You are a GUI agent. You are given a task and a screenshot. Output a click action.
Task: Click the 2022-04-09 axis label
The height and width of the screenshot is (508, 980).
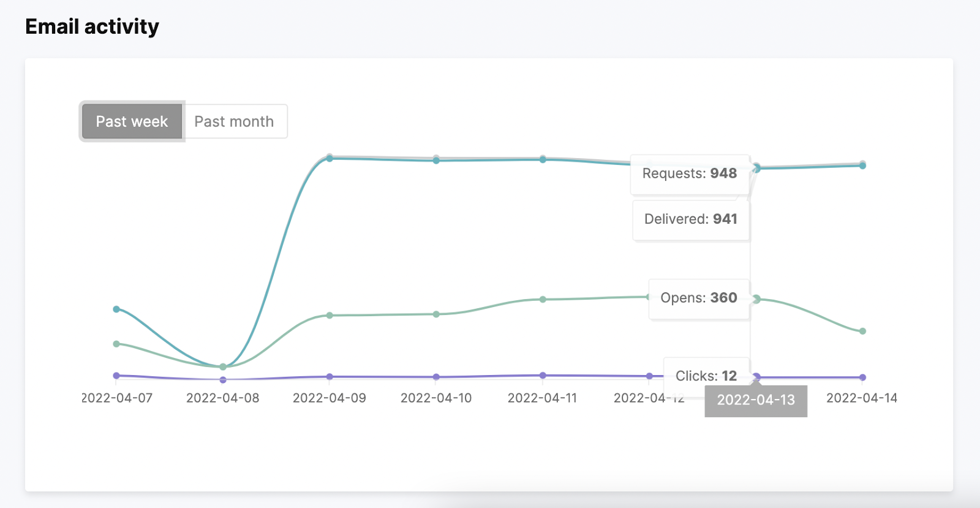point(330,398)
